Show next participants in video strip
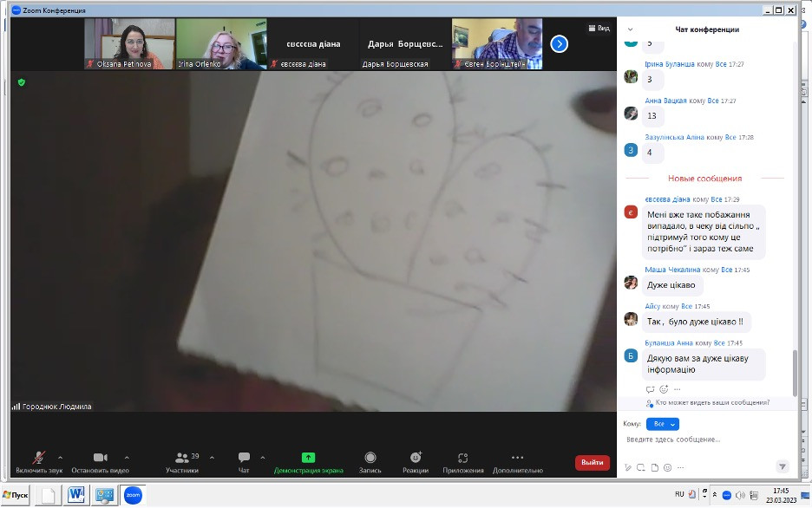The height and width of the screenshot is (508, 812). (x=560, y=44)
